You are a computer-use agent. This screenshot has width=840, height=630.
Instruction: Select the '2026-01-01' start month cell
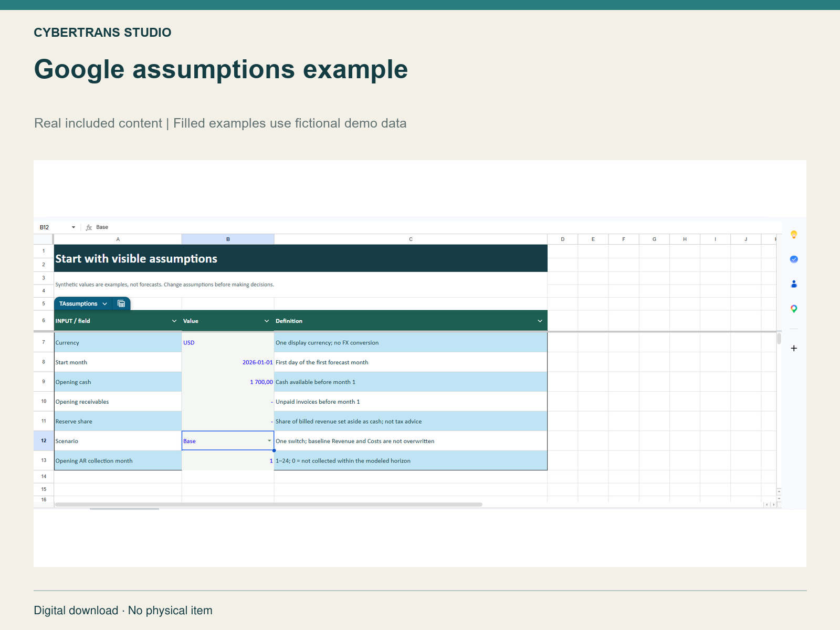[228, 362]
